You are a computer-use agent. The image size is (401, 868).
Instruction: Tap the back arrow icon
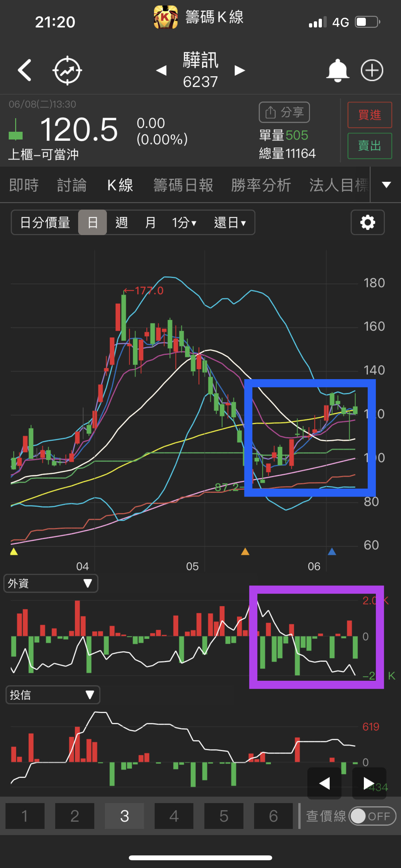point(25,70)
